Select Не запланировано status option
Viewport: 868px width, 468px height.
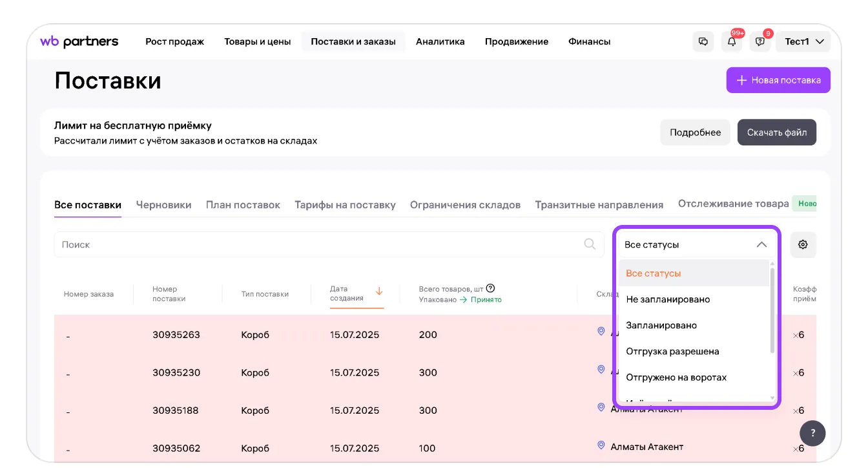pyautogui.click(x=668, y=299)
